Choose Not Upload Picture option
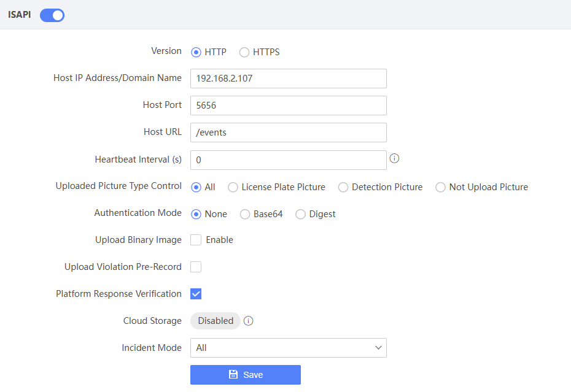The image size is (571, 392). pyautogui.click(x=440, y=187)
